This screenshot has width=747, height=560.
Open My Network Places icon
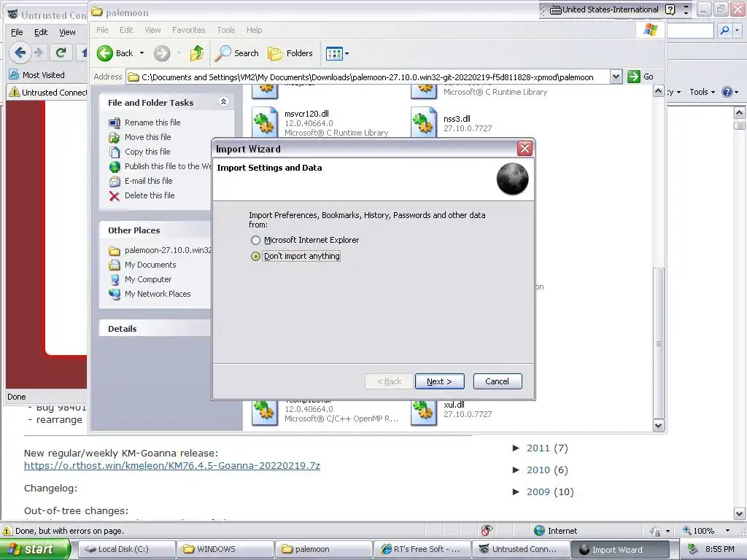[115, 295]
